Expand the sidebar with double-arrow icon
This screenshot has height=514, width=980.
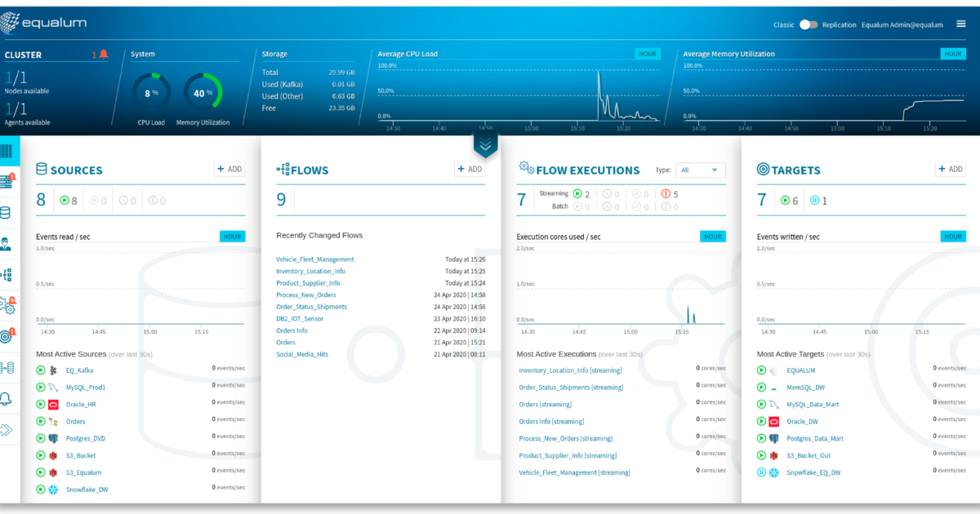(7, 429)
